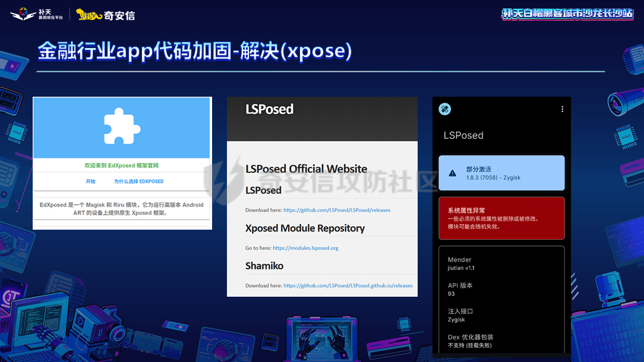This screenshot has height=362, width=644.
Task: Click the red 系统属性异常 warning card
Action: click(x=501, y=218)
